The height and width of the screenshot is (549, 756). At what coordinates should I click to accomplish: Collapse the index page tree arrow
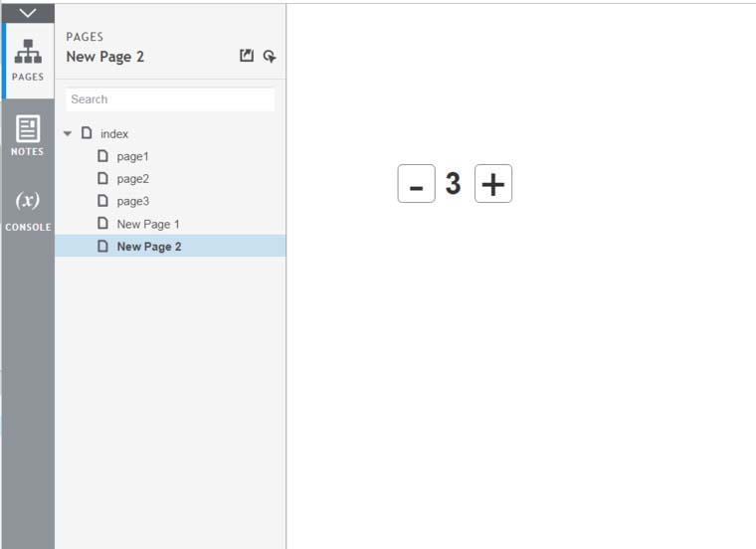(68, 133)
